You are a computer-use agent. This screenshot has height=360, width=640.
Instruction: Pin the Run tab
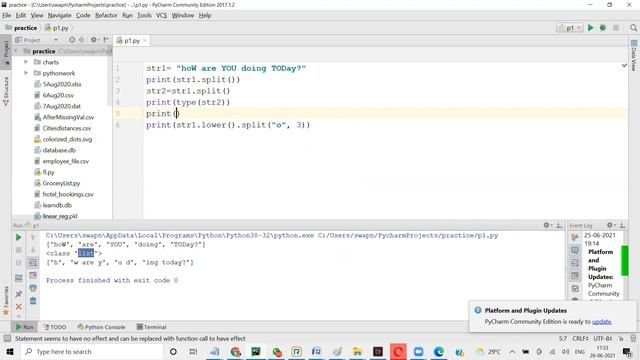18,293
